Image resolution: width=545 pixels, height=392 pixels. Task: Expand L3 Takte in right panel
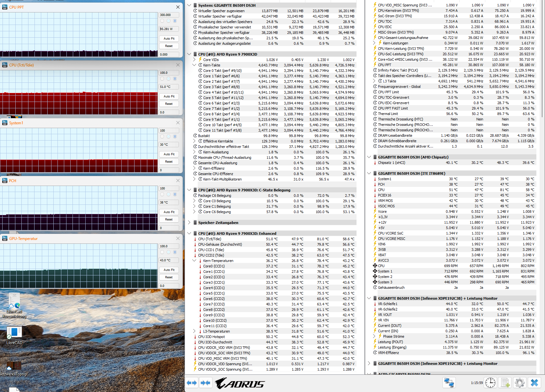coord(374,81)
